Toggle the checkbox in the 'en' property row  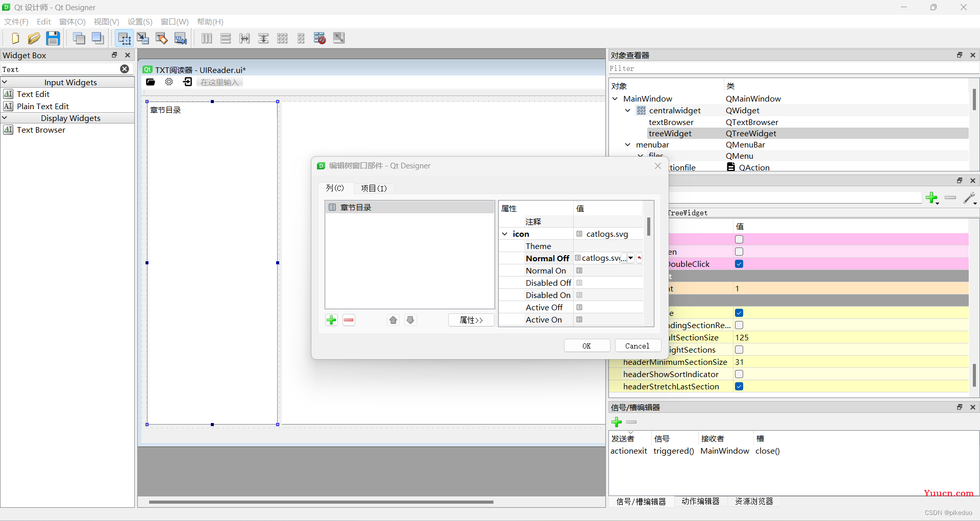(739, 252)
